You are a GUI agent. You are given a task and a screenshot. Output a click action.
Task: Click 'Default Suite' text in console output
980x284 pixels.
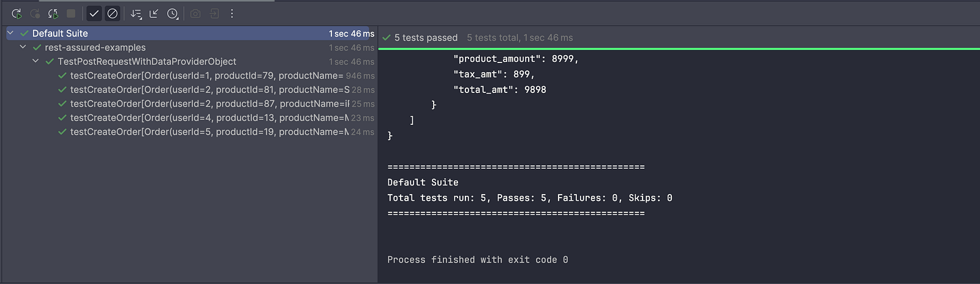point(423,182)
